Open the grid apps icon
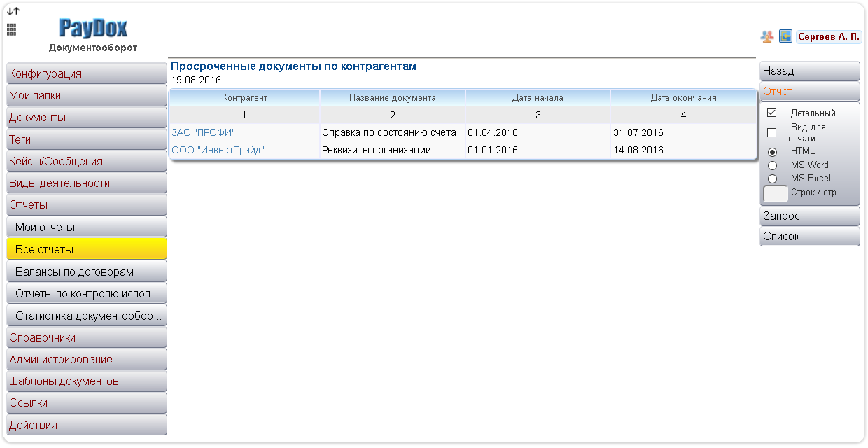868x448 pixels. [x=12, y=29]
